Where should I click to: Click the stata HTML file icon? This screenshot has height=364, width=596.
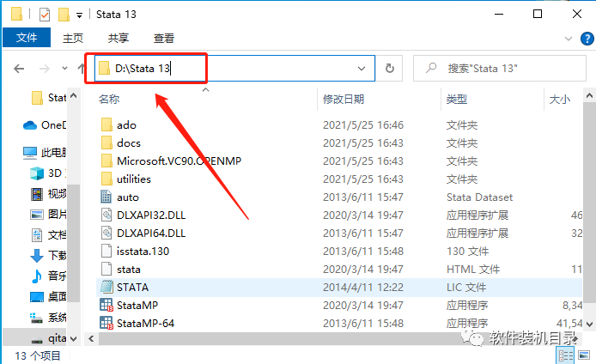tap(106, 269)
